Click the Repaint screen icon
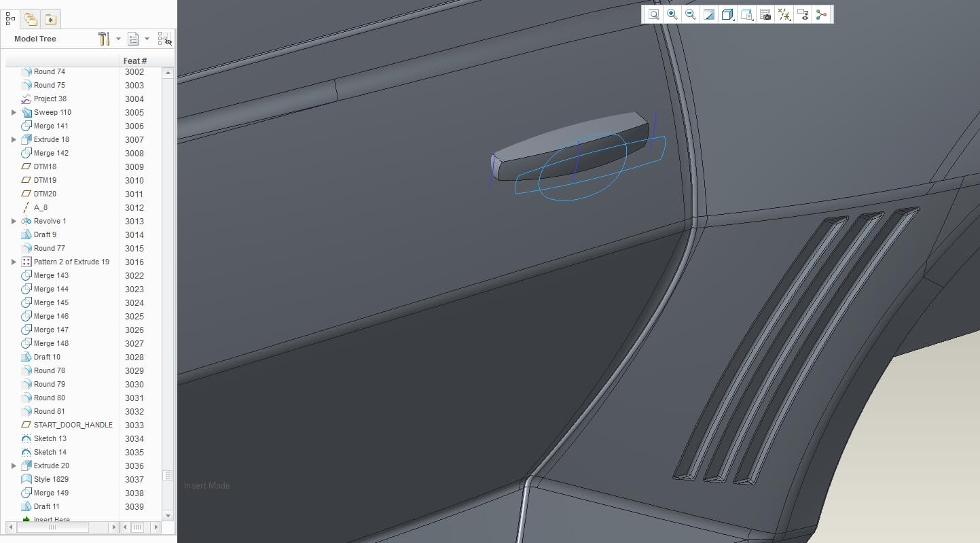The width and height of the screenshot is (980, 543). pyautogui.click(x=709, y=14)
